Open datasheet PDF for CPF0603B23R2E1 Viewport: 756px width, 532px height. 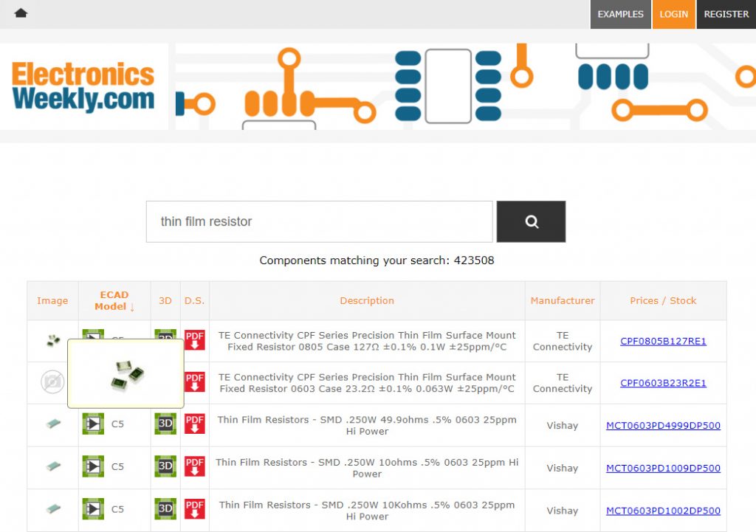[x=195, y=382]
